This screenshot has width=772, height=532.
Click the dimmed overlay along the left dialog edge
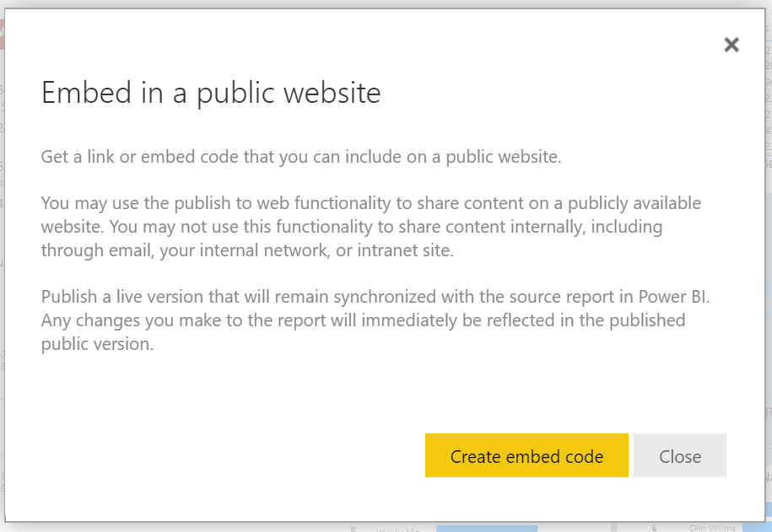coord(2,253)
